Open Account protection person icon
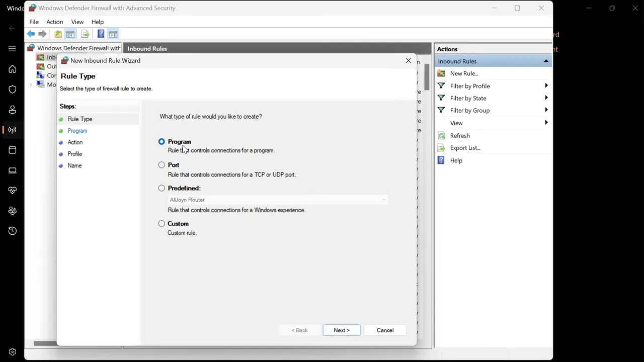The width and height of the screenshot is (644, 362). pyautogui.click(x=12, y=110)
